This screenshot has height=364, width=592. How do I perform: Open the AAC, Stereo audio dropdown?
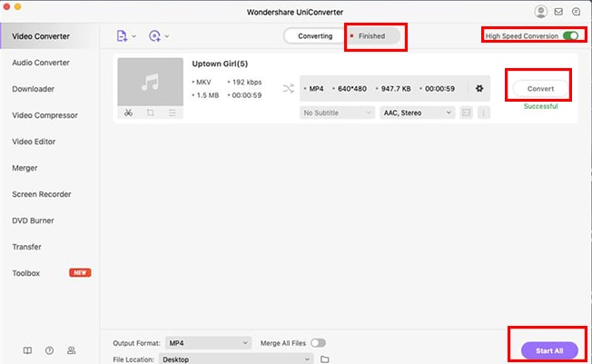[x=417, y=113]
